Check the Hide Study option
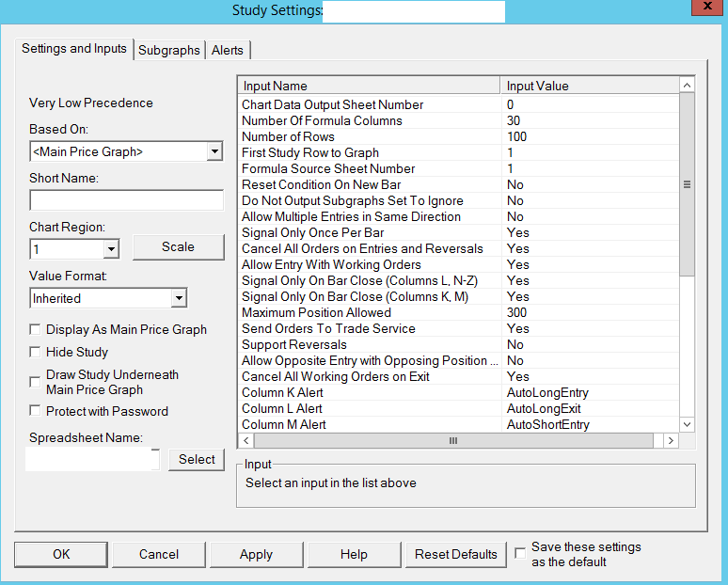 tap(36, 353)
